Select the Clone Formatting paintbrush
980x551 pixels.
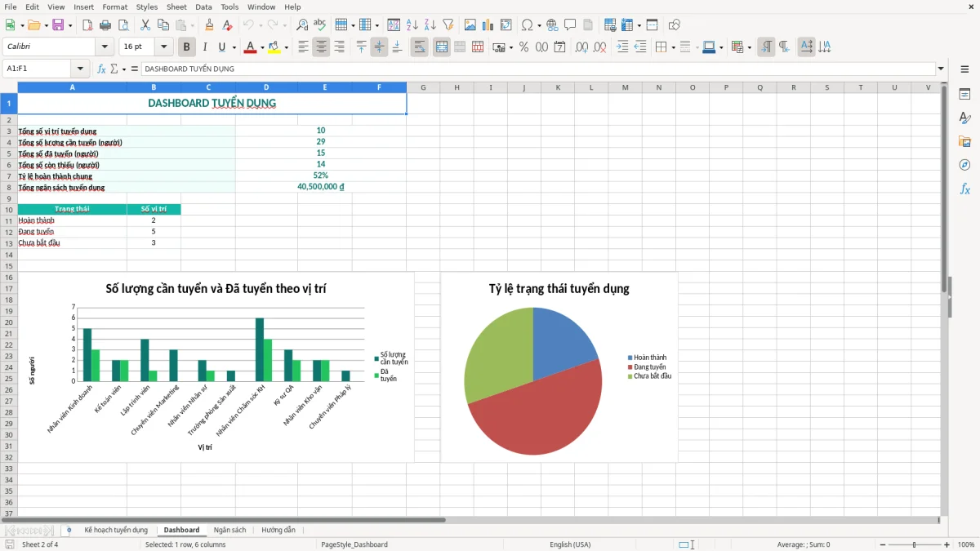click(209, 25)
